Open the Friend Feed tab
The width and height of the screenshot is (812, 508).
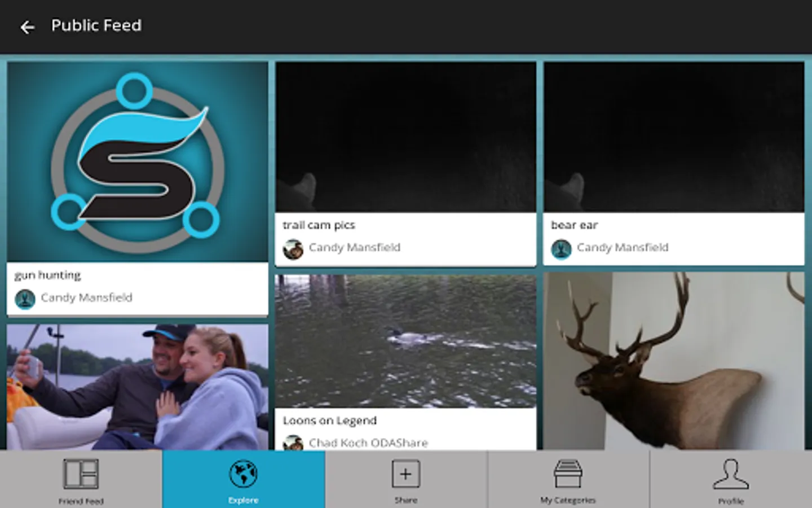coord(81,479)
